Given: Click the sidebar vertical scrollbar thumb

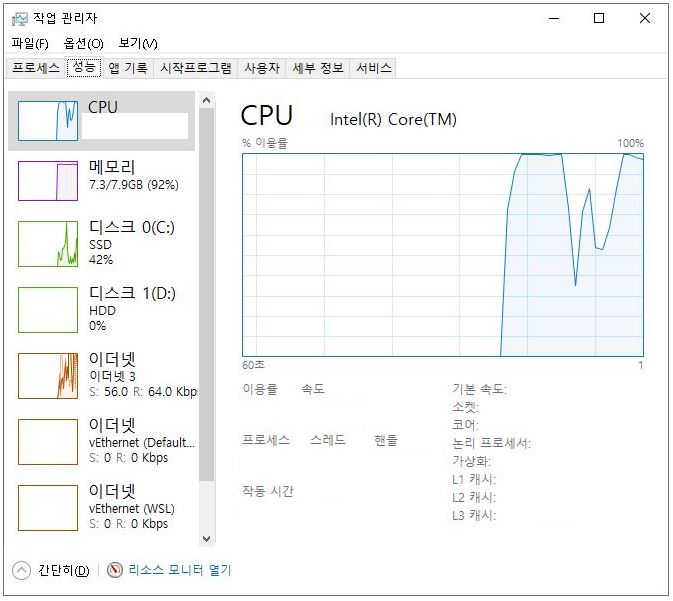Looking at the screenshot, I should (x=206, y=294).
